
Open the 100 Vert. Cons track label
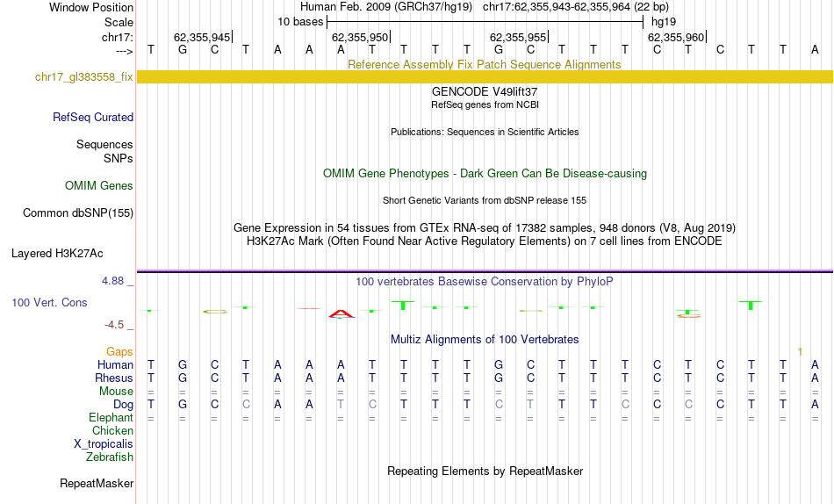pos(49,302)
